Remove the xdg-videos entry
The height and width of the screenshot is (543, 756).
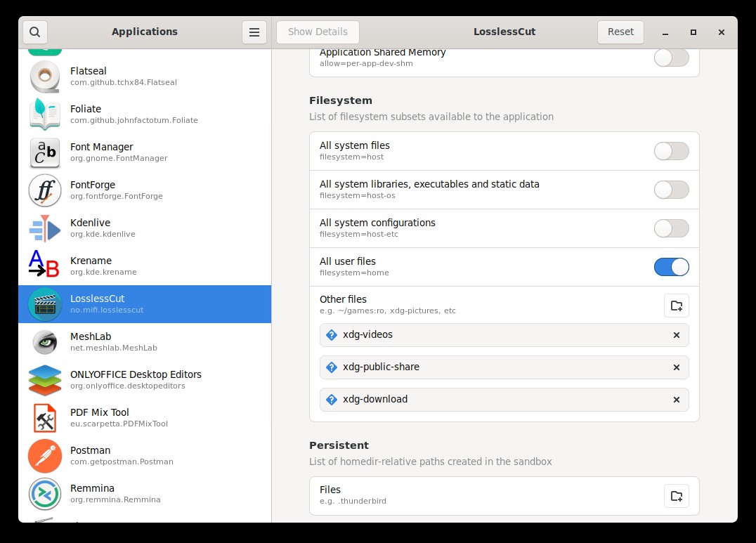point(676,335)
